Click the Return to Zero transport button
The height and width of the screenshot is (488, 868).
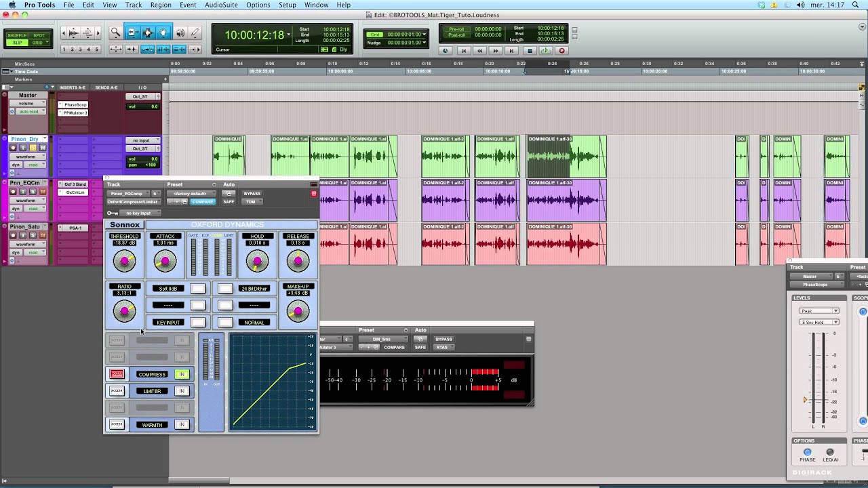(464, 51)
